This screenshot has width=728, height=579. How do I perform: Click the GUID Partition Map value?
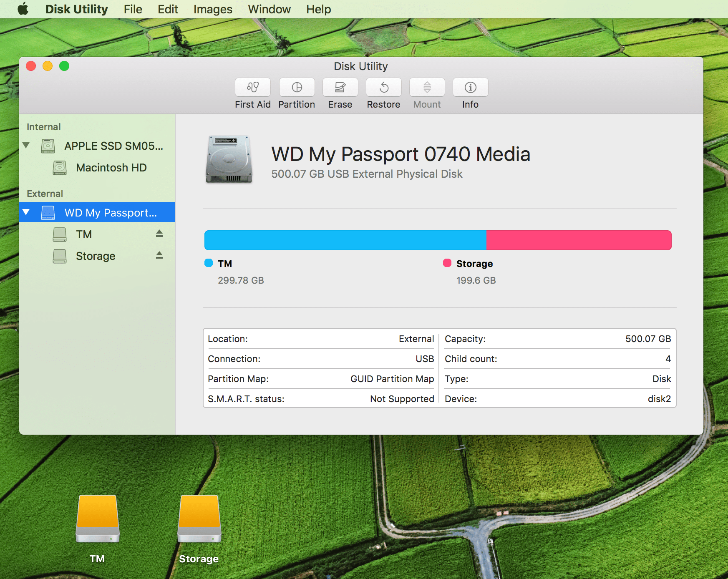(x=392, y=379)
